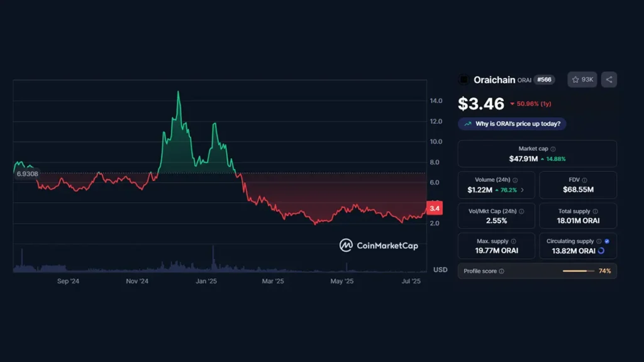644x362 pixels.
Task: Click the 12.0 y-axis label
Action: coord(436,121)
